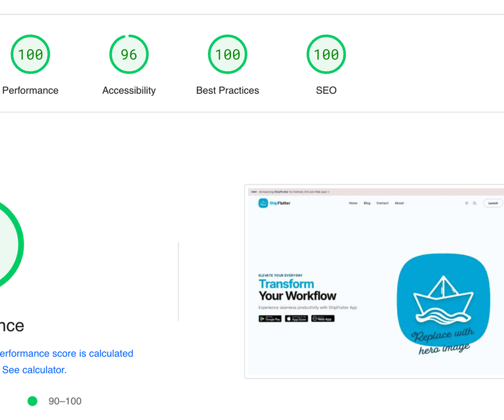This screenshot has height=420, width=504.
Task: Open the Accessibility category label
Action: click(129, 91)
